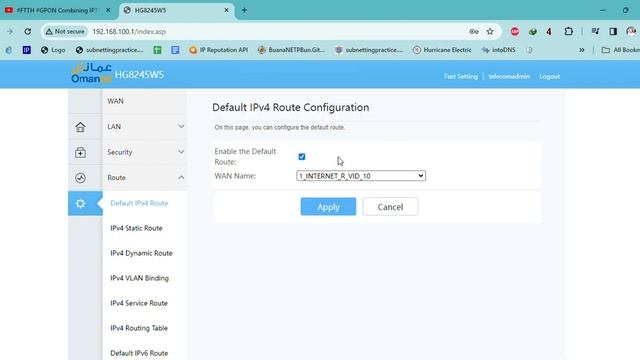Image resolution: width=640 pixels, height=360 pixels.
Task: Open the intoDNS bookmark
Action: coord(498,50)
